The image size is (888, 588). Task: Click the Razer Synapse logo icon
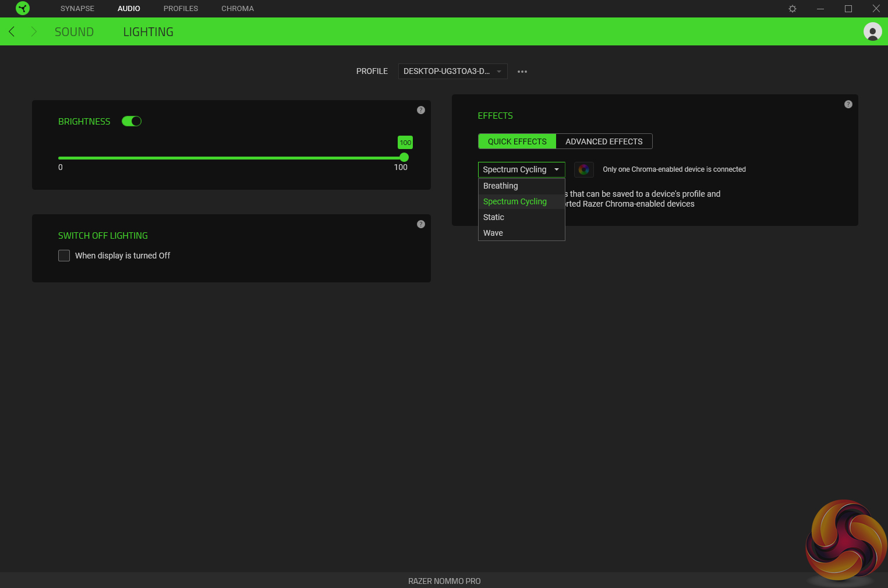pos(23,8)
